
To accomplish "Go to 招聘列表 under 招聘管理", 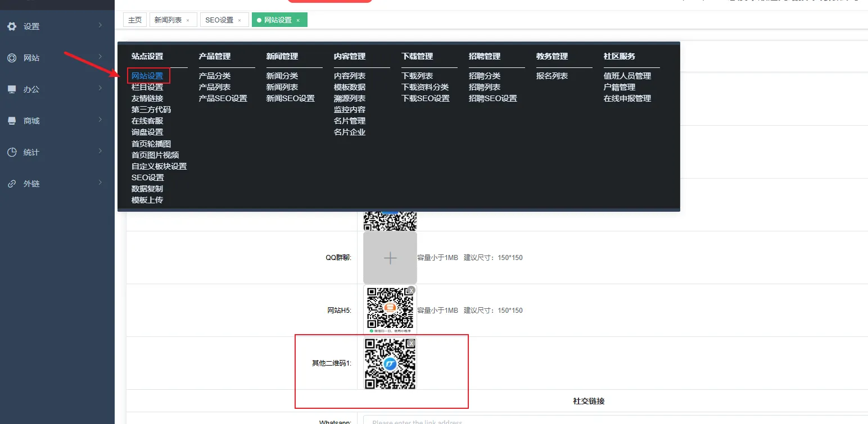I will click(x=485, y=87).
